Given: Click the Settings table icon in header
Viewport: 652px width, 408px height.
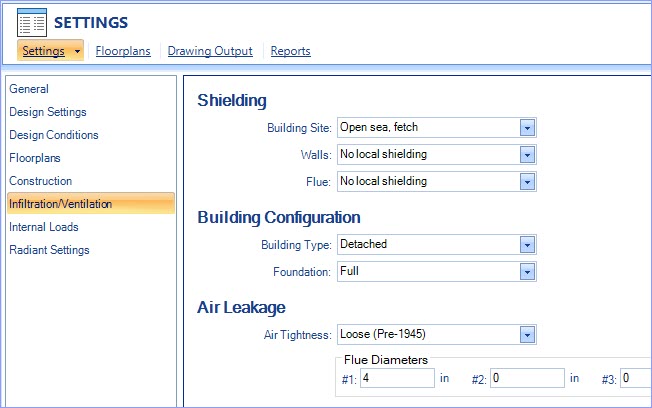Looking at the screenshot, I should 32,22.
